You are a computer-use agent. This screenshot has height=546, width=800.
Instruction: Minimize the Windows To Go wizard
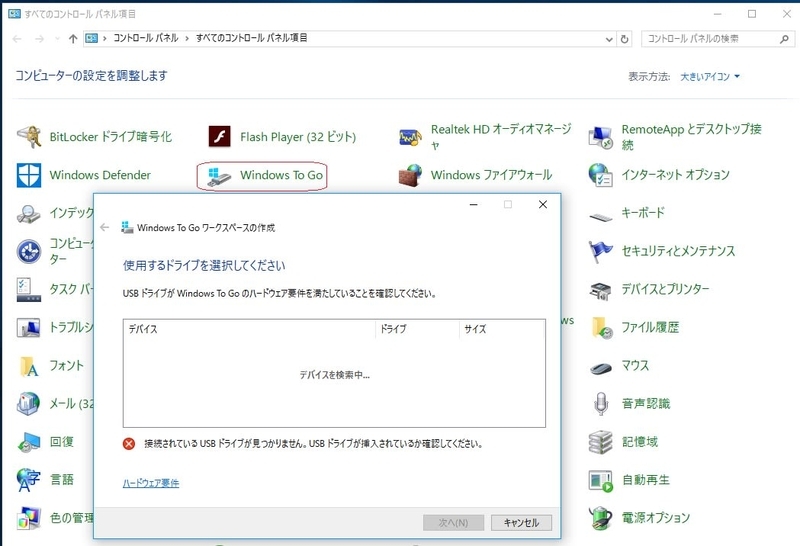click(x=473, y=205)
